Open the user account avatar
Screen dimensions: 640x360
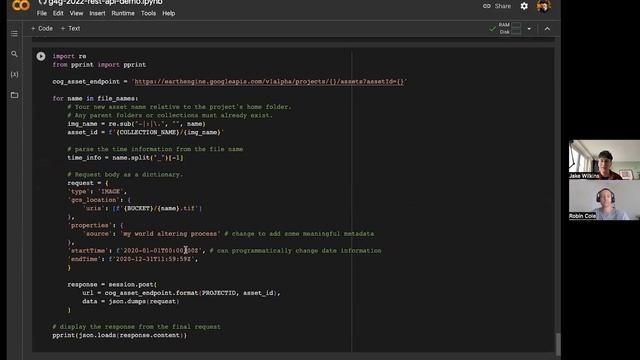(543, 6)
